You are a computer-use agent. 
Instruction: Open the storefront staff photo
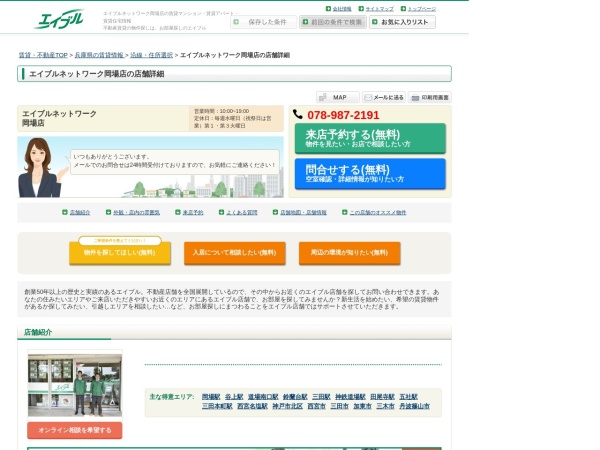coord(75,385)
